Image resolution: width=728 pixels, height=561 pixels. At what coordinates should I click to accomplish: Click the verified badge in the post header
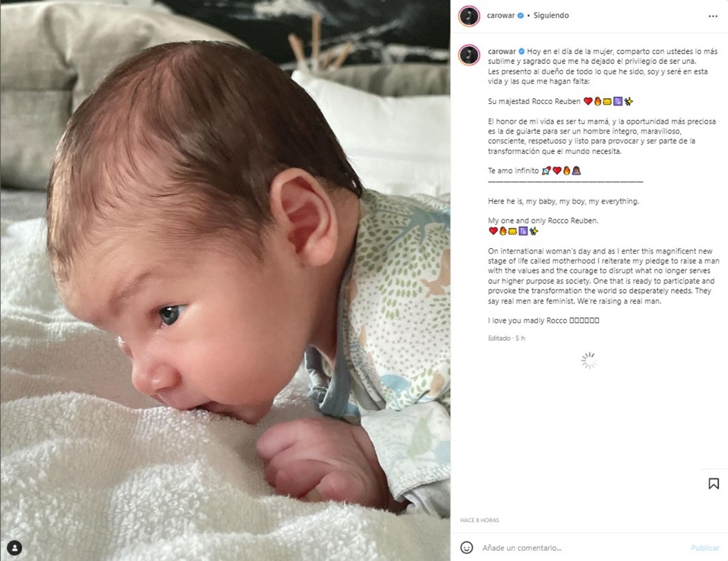[520, 15]
